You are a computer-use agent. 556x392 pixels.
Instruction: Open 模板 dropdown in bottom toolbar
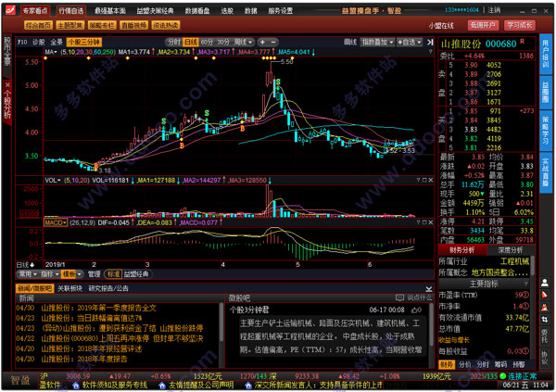[x=72, y=274]
